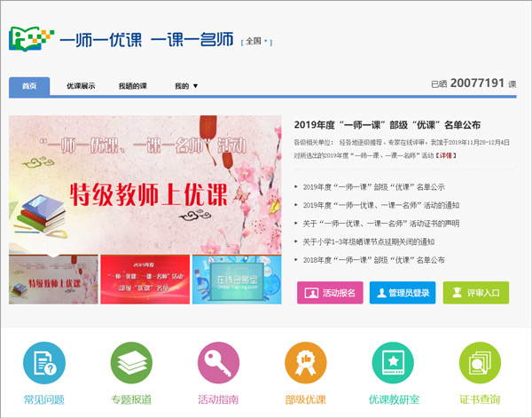This screenshot has width=532, height=418.
Task: Open the 常见问题 circle icon
Action: 44,363
